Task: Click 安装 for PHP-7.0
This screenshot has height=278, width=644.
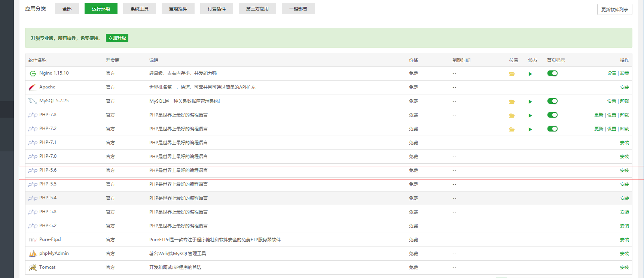Action: [625, 157]
